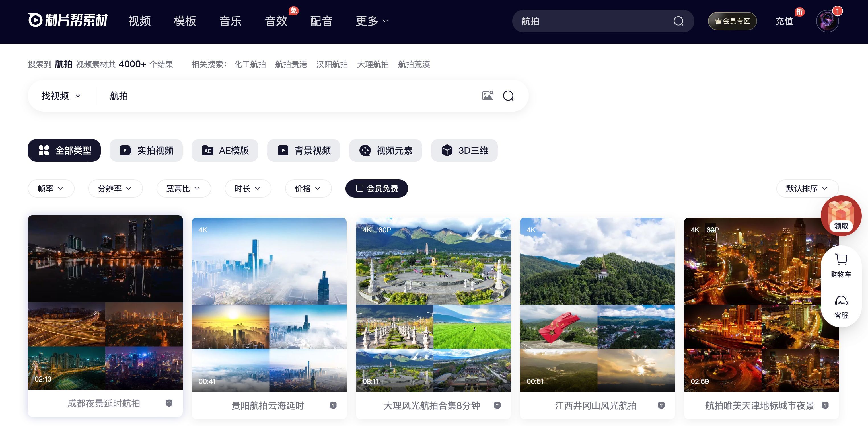Click search icon in main search box
This screenshot has width=868, height=426.
(508, 96)
